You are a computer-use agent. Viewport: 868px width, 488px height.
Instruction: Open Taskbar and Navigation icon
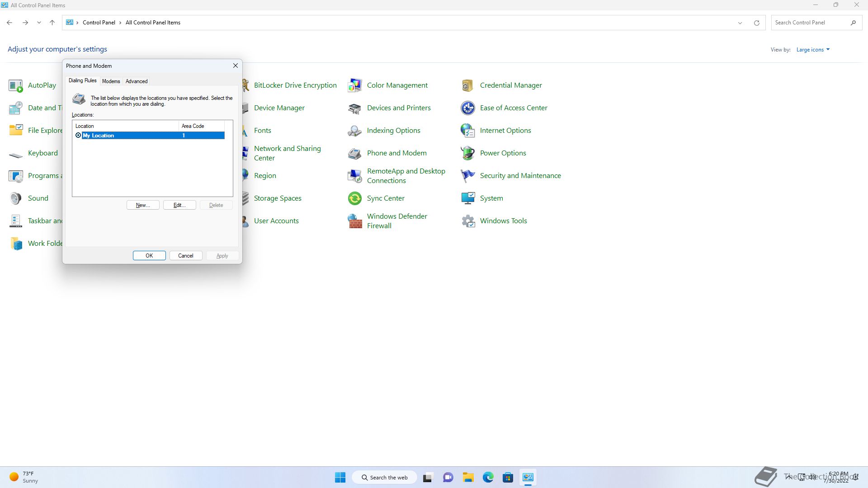point(16,221)
